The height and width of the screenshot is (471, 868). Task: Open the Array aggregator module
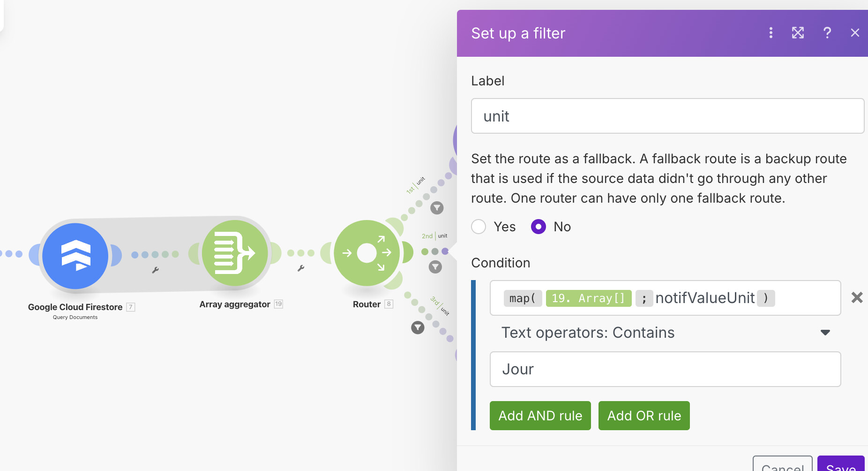point(235,253)
